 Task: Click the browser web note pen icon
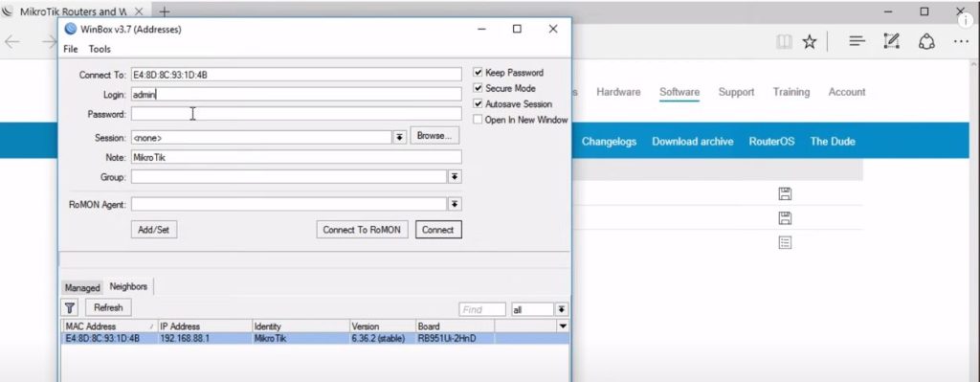pos(891,41)
